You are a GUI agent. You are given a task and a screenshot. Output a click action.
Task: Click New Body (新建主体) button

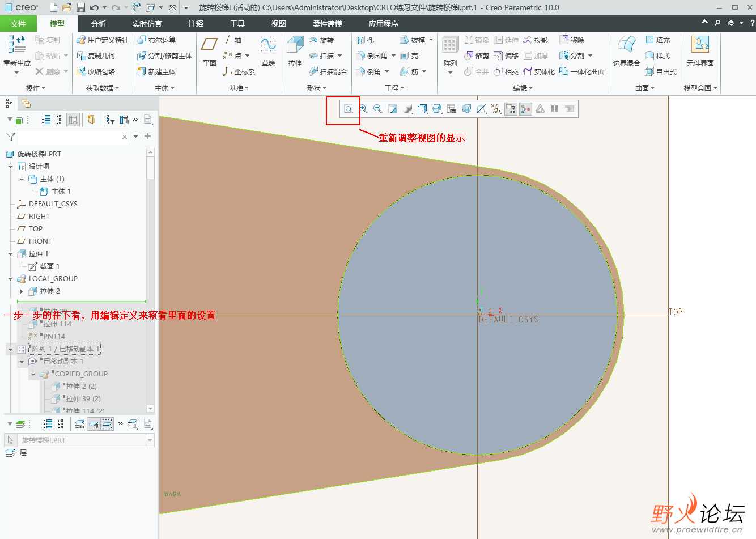click(156, 72)
